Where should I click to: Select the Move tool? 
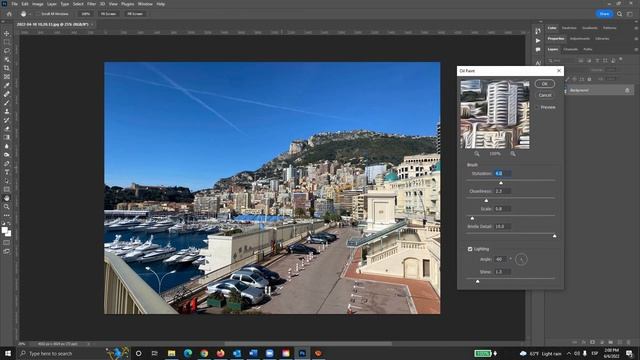pos(7,33)
